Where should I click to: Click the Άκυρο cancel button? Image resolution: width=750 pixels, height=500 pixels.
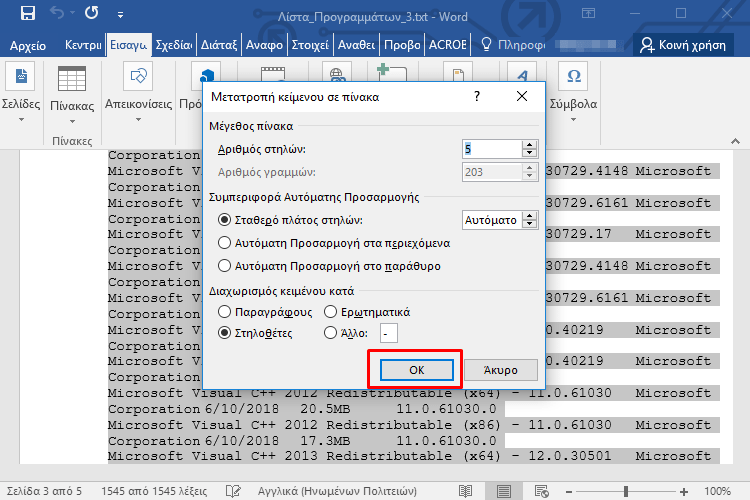point(500,370)
